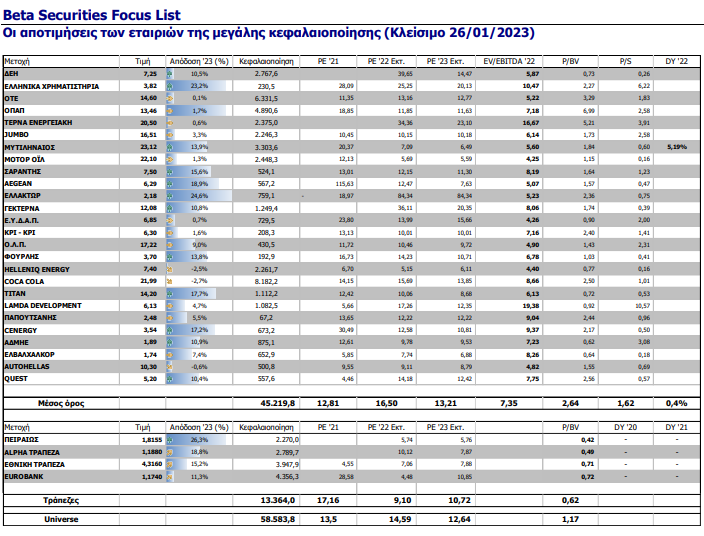This screenshot has width=704, height=536.
Task: Click the ALPHA ΤΡΑΠΕΖΑ row label
Action: click(x=36, y=451)
